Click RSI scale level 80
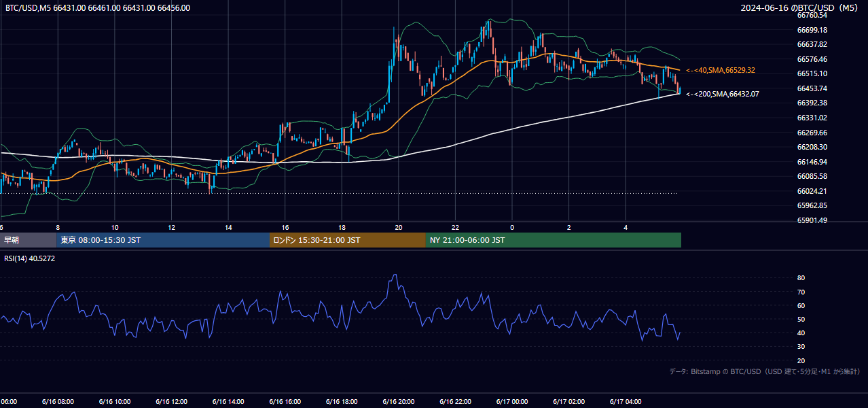 [x=801, y=278]
